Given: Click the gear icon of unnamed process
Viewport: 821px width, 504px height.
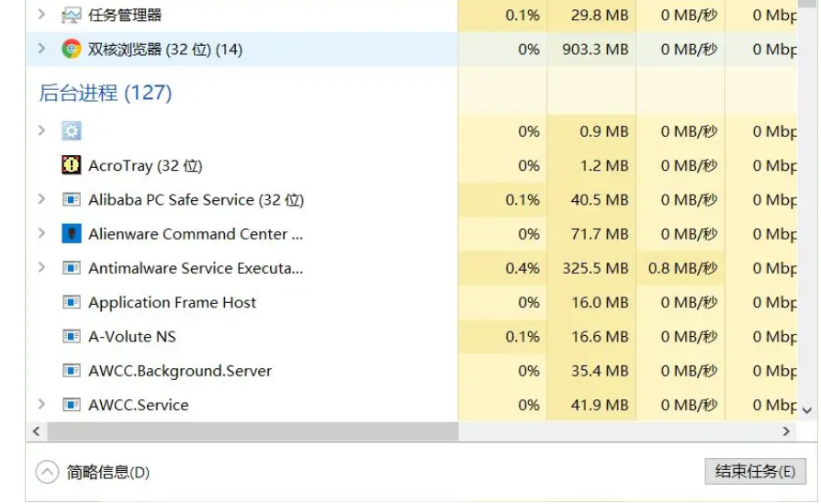Looking at the screenshot, I should pyautogui.click(x=72, y=131).
